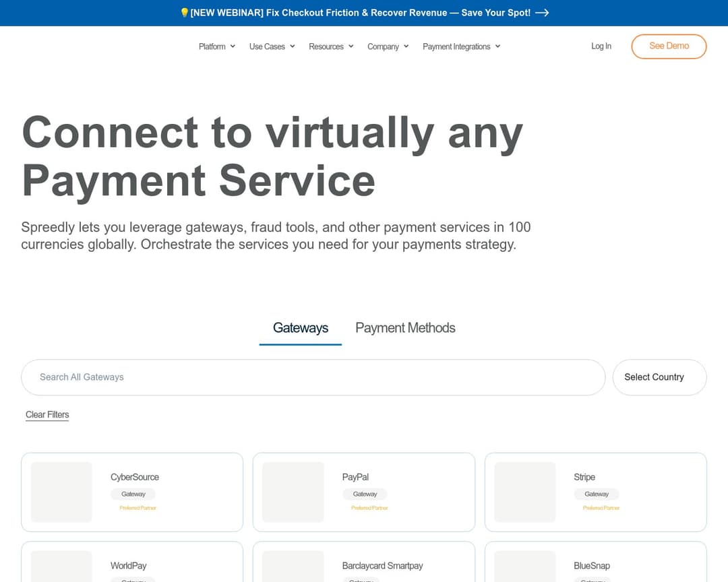This screenshot has height=582, width=728.
Task: Focus the Search All Gateways field
Action: point(313,377)
